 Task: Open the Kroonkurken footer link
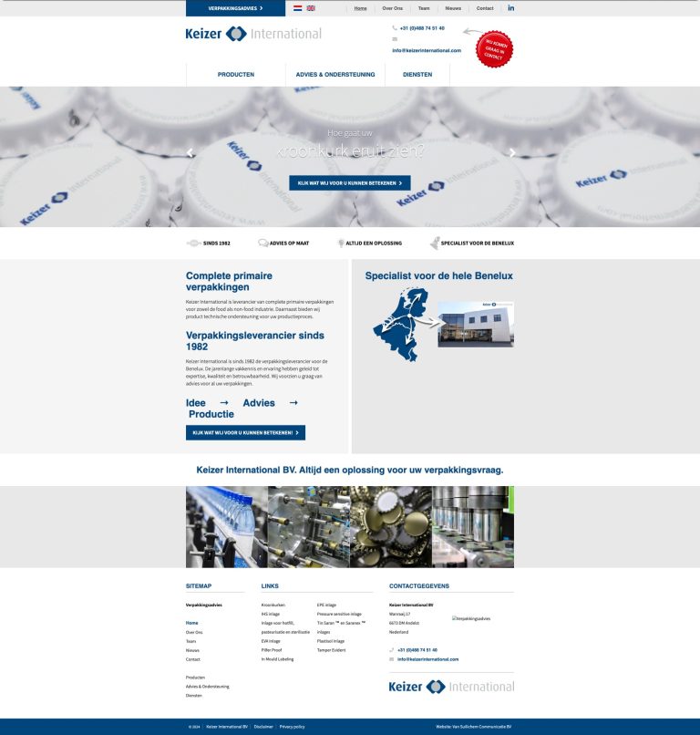pos(273,606)
